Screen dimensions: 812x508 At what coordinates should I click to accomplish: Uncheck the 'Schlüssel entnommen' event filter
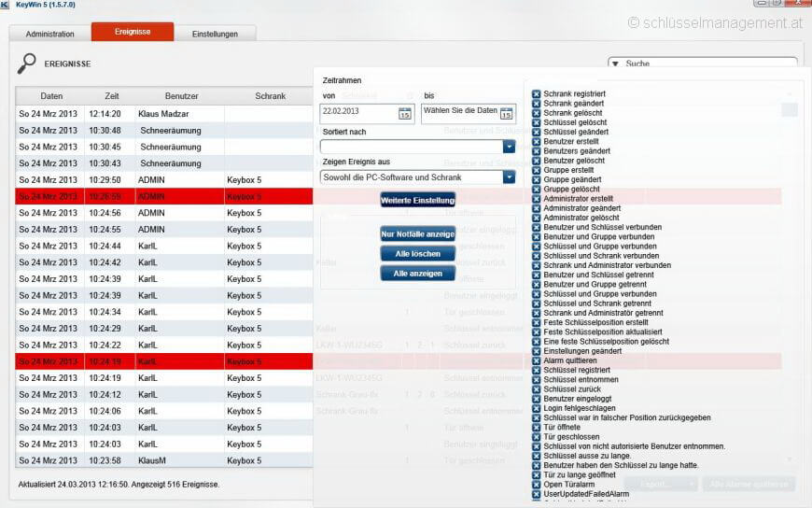click(537, 380)
